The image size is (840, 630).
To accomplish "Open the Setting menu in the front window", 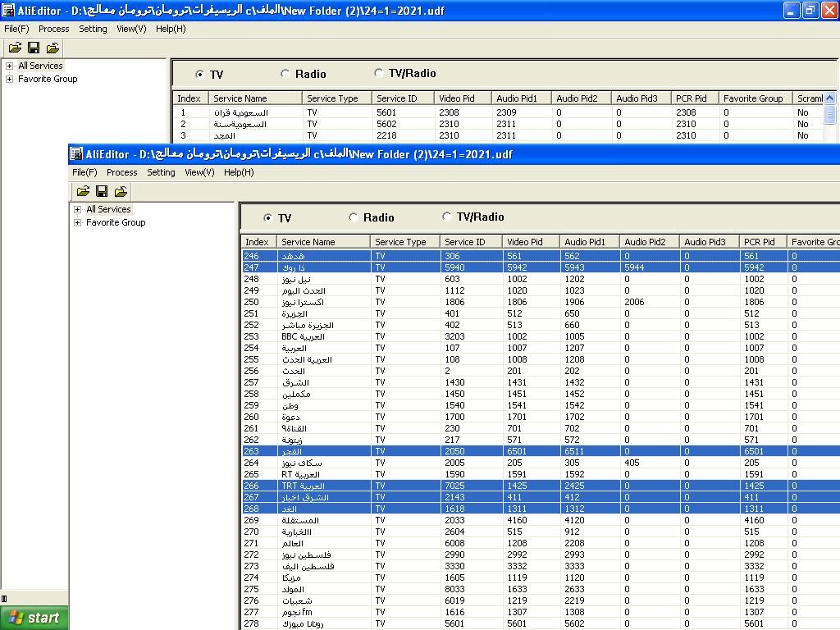I will point(161,172).
